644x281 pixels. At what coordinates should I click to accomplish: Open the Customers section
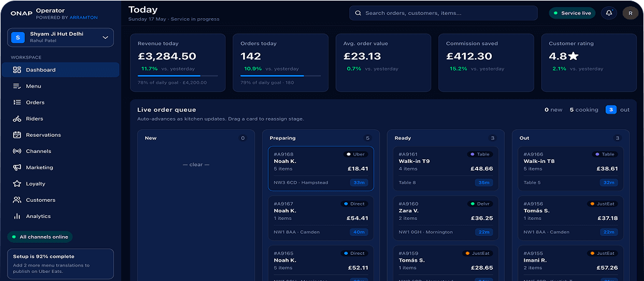pos(60,200)
